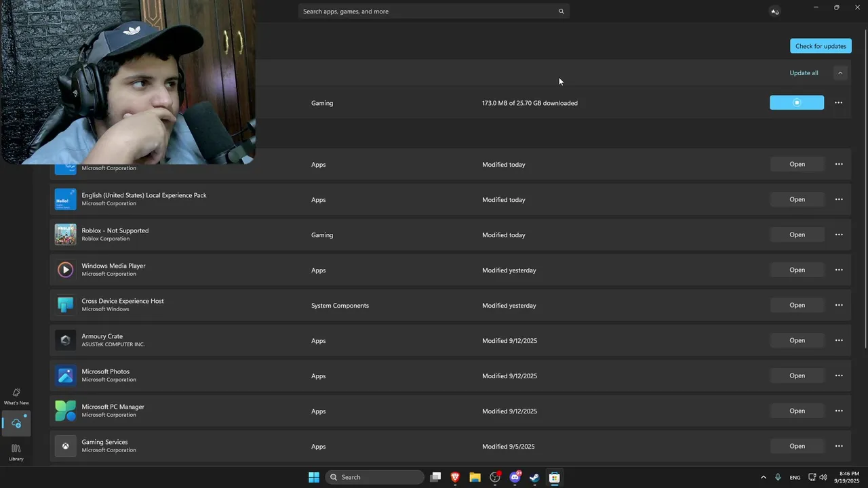Open more options for Gaming Services
The image size is (868, 488).
point(839,446)
